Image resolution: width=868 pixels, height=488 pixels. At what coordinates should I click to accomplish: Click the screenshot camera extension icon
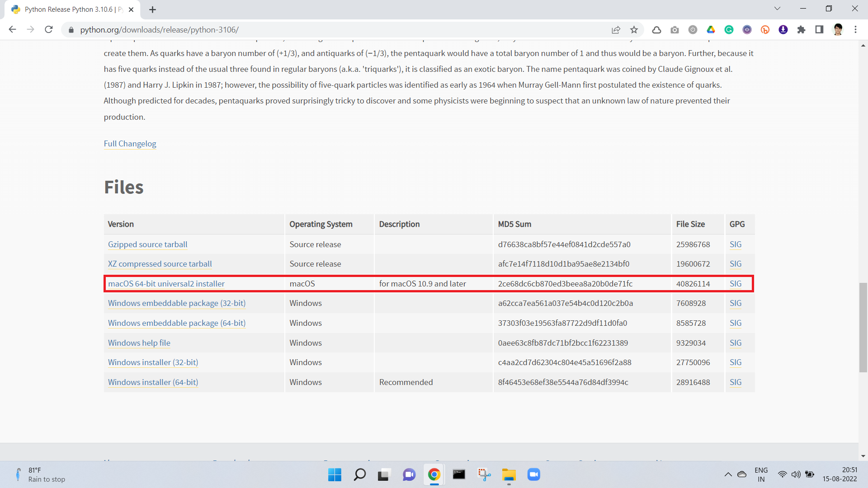675,30
